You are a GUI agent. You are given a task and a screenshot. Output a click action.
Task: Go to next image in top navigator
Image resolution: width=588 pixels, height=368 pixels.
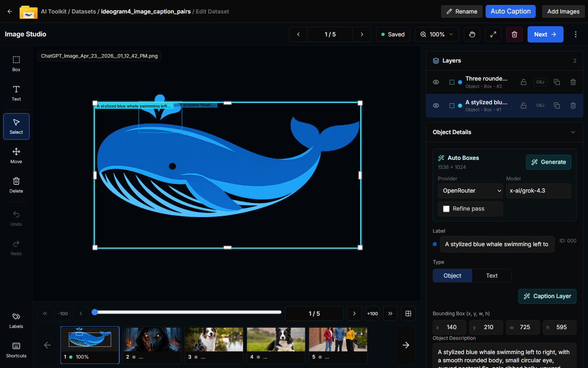point(362,34)
